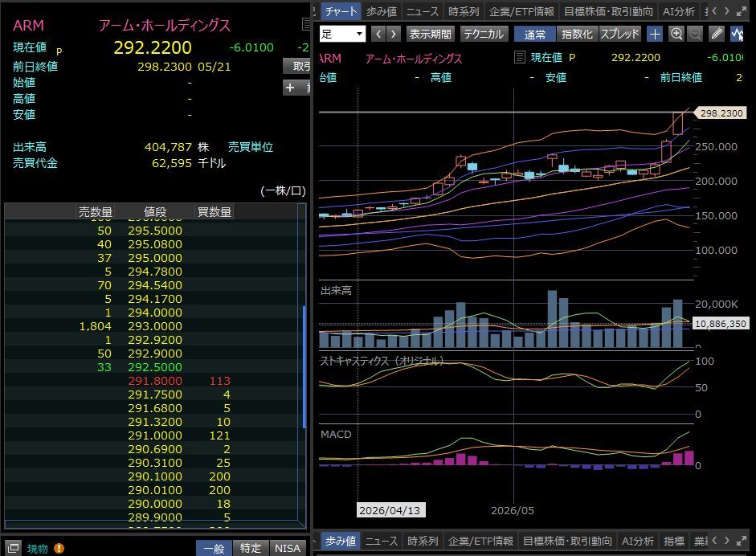This screenshot has width=756, height=556.
Task: Click the current price 292.2200 in quote panel
Action: (153, 47)
